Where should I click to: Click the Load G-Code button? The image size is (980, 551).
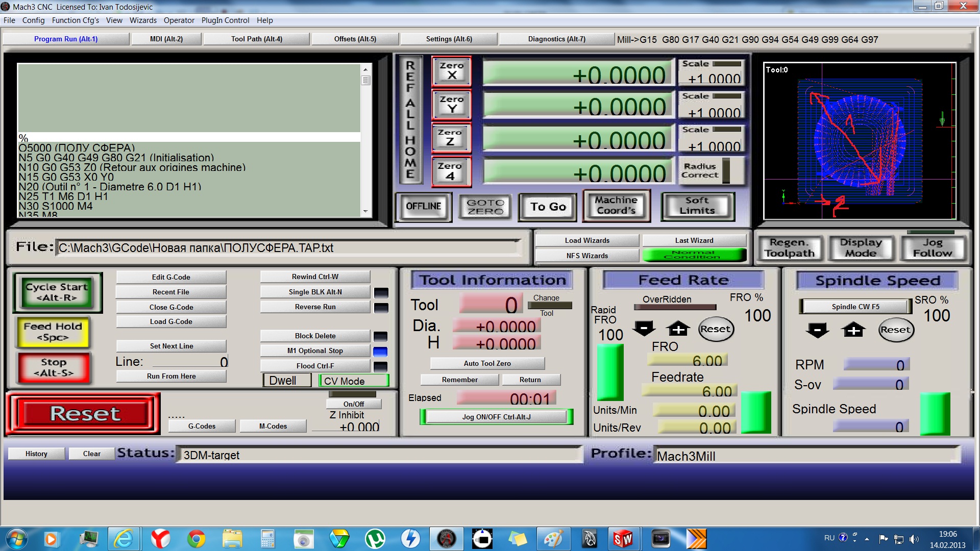click(171, 321)
